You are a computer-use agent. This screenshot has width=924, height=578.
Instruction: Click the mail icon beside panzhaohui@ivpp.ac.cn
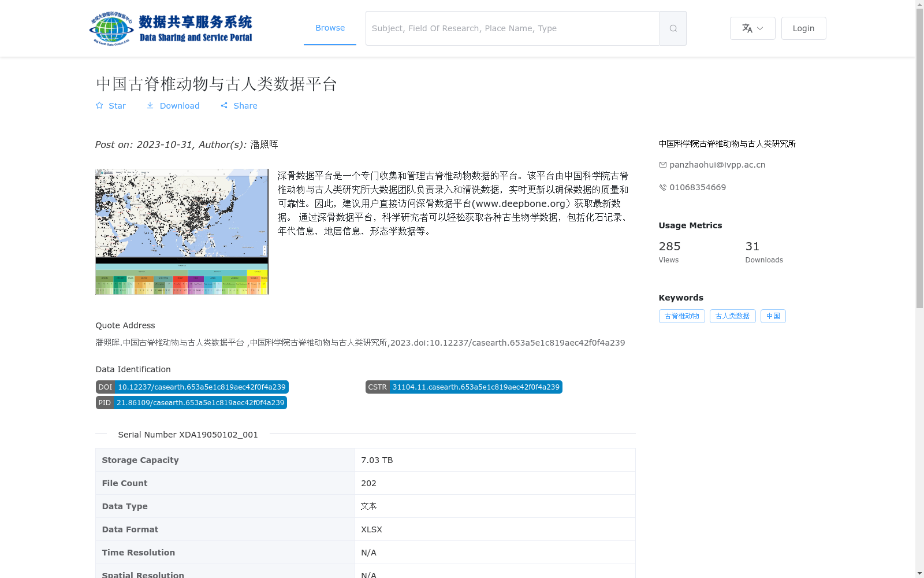[662, 165]
